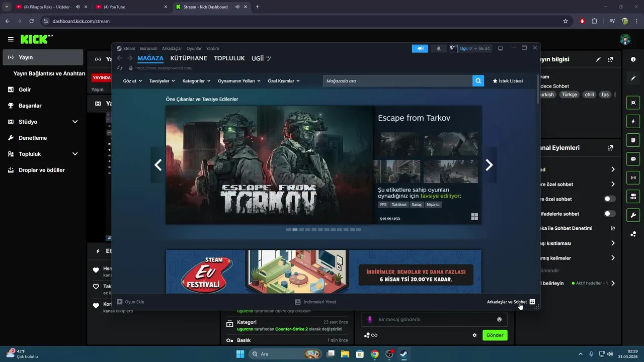This screenshot has height=362, width=644.
Task: Click FPS tag under Escape from Tarkov
Action: [x=383, y=205]
